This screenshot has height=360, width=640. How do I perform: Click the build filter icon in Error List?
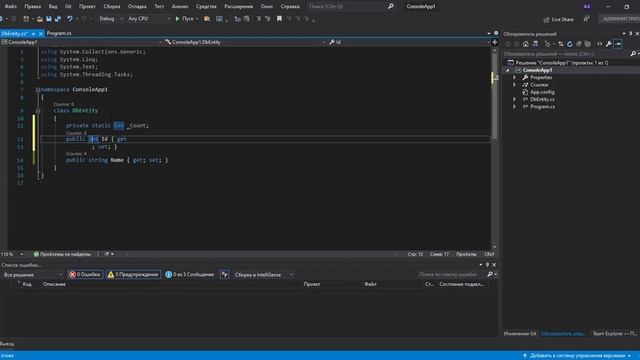pyautogui.click(x=224, y=275)
